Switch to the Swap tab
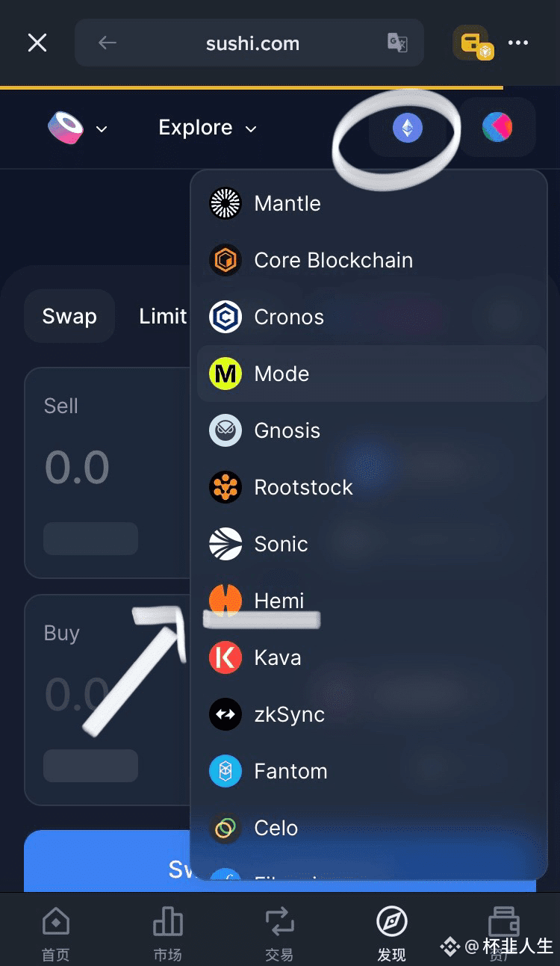 (x=69, y=316)
